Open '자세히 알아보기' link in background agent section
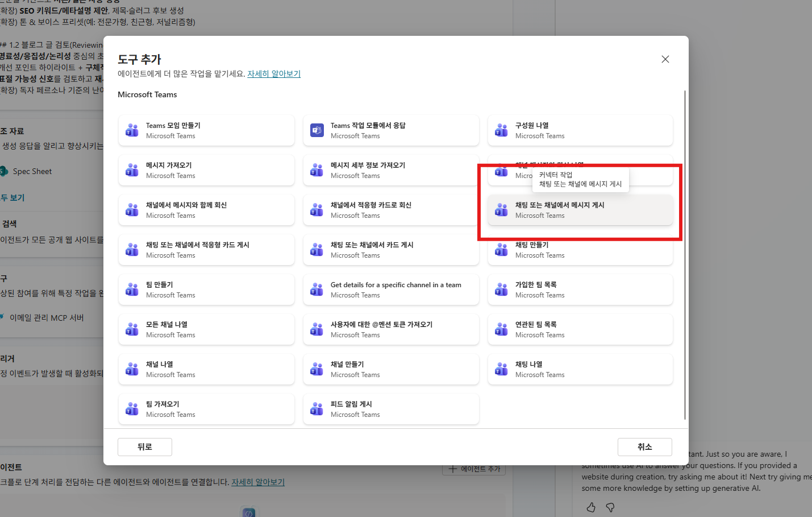The height and width of the screenshot is (517, 812). 258,482
